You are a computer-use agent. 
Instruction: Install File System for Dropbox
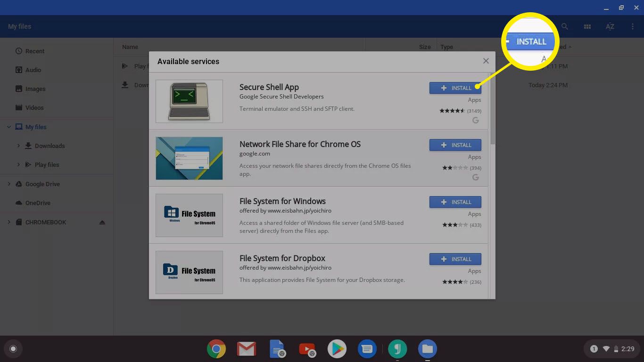pyautogui.click(x=455, y=259)
